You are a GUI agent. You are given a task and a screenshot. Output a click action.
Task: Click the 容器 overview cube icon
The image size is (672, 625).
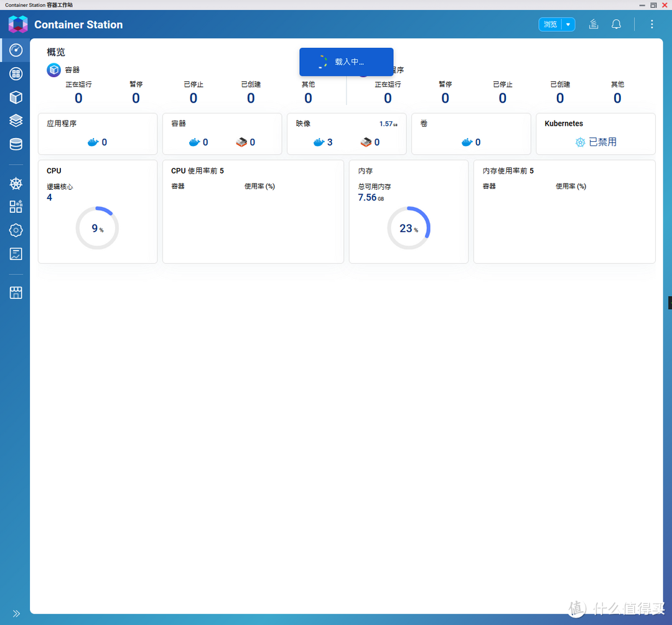click(54, 70)
